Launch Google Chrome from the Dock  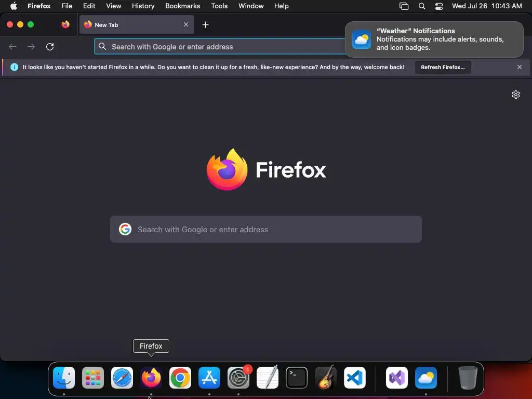[180, 378]
